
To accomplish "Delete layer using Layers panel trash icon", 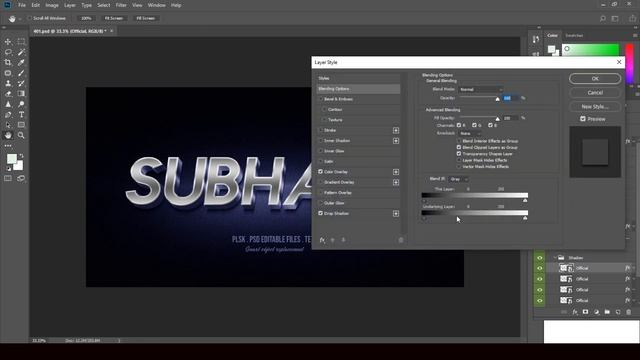I will point(629,312).
